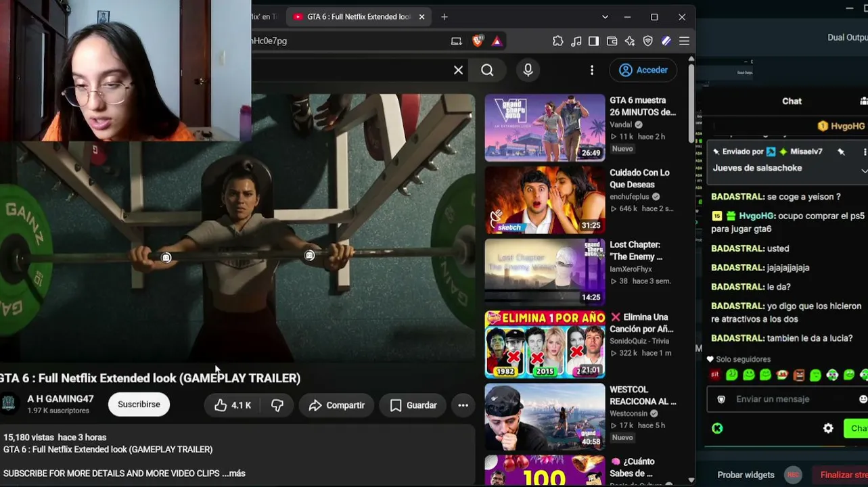Image resolution: width=868 pixels, height=487 pixels.
Task: Expand the pinned message Jueves de salsachoke
Action: coord(864,170)
